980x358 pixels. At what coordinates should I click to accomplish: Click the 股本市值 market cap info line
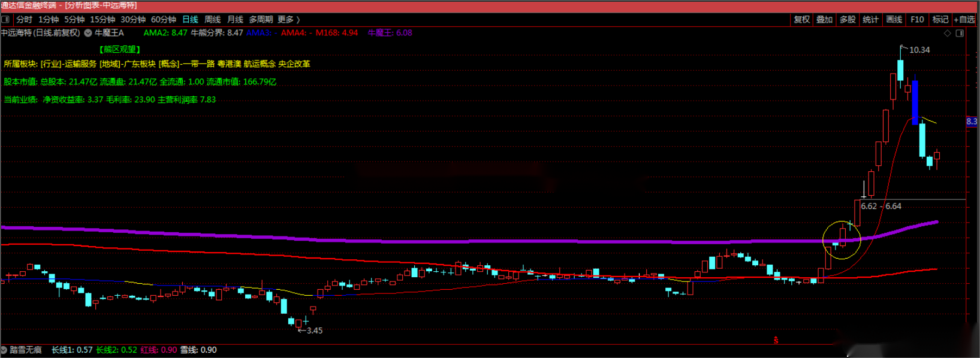[140, 81]
